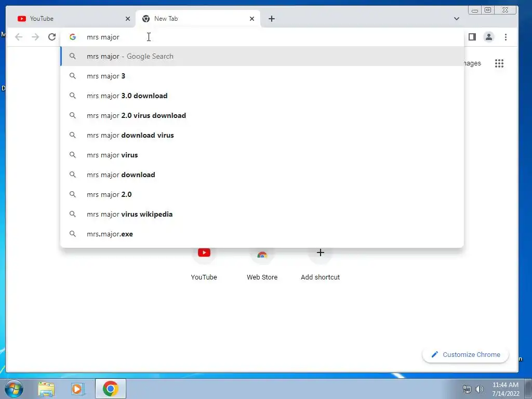Launch Windows Media Player from taskbar
Screen dimensions: 532x399
pos(78,389)
